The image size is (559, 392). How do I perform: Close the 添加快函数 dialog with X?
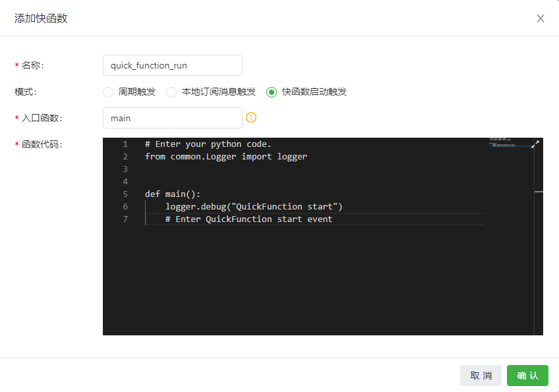click(x=540, y=18)
